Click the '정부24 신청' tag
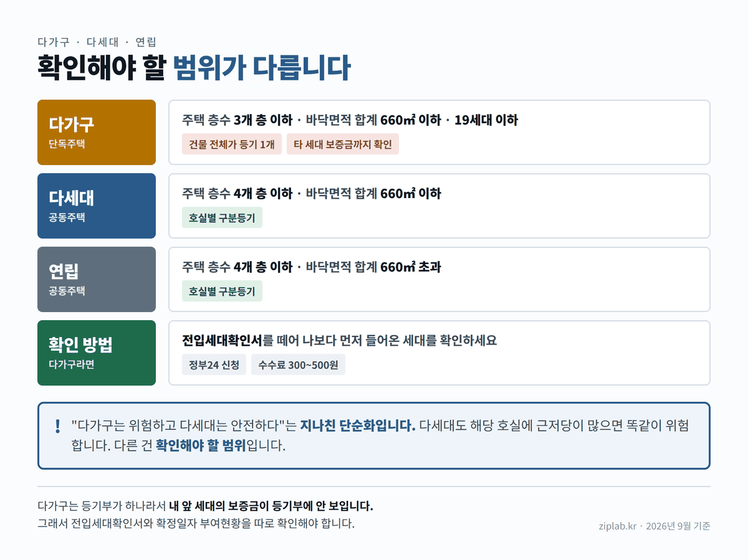 214,364
